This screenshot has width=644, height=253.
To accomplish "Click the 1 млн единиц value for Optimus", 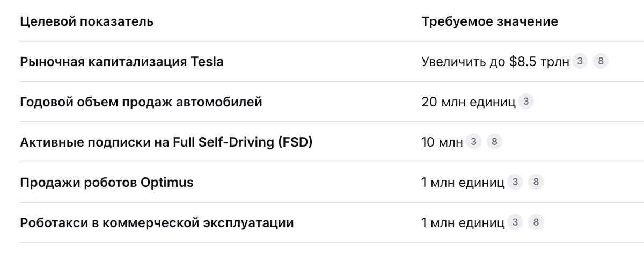I will (463, 183).
